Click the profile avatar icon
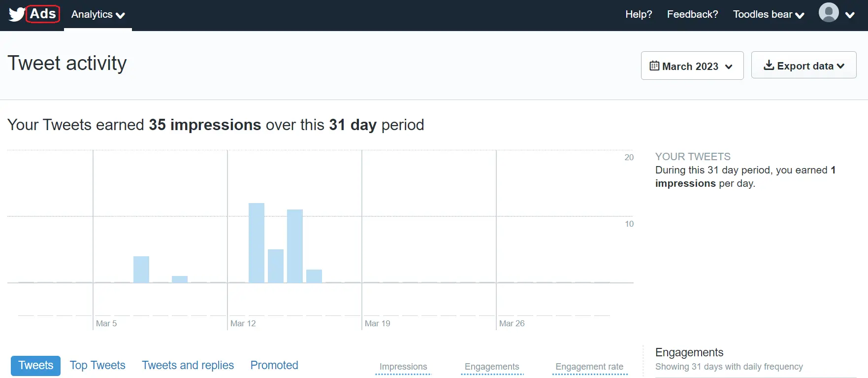This screenshot has width=868, height=378. point(829,13)
